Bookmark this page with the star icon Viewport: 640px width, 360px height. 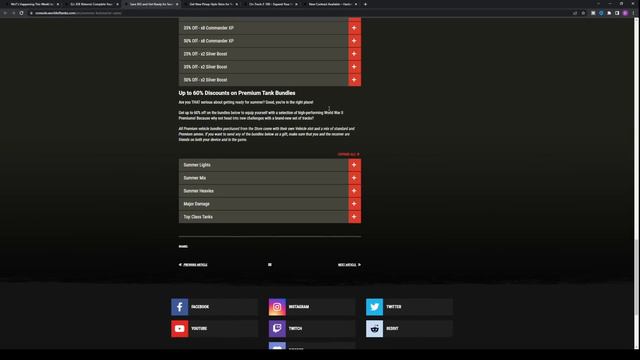[x=583, y=13]
